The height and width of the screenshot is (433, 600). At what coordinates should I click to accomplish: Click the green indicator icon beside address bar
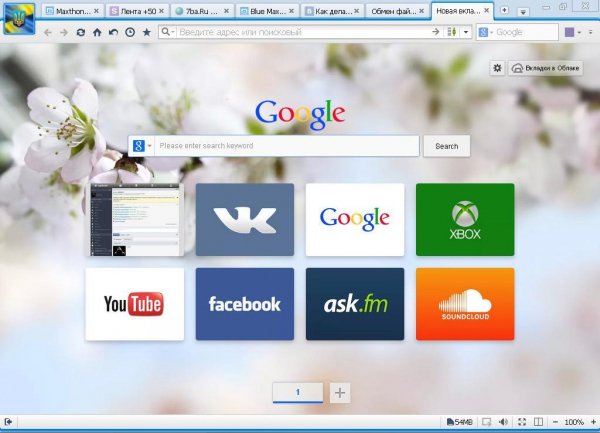point(452,32)
